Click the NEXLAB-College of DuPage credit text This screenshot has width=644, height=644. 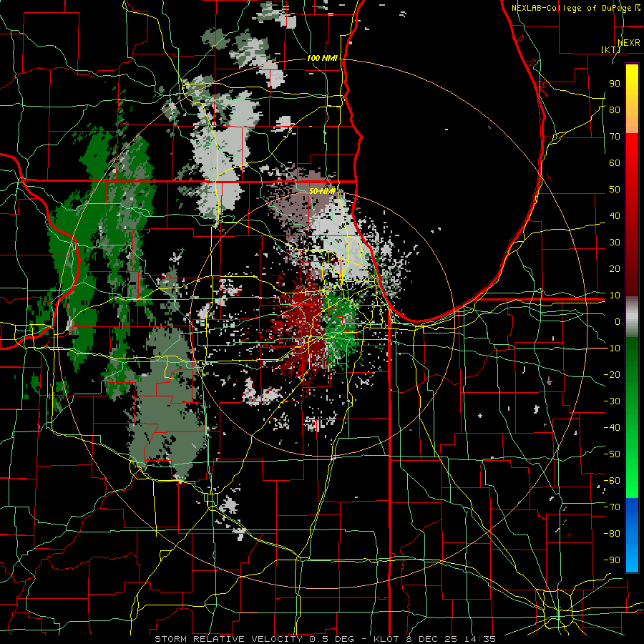click(573, 8)
